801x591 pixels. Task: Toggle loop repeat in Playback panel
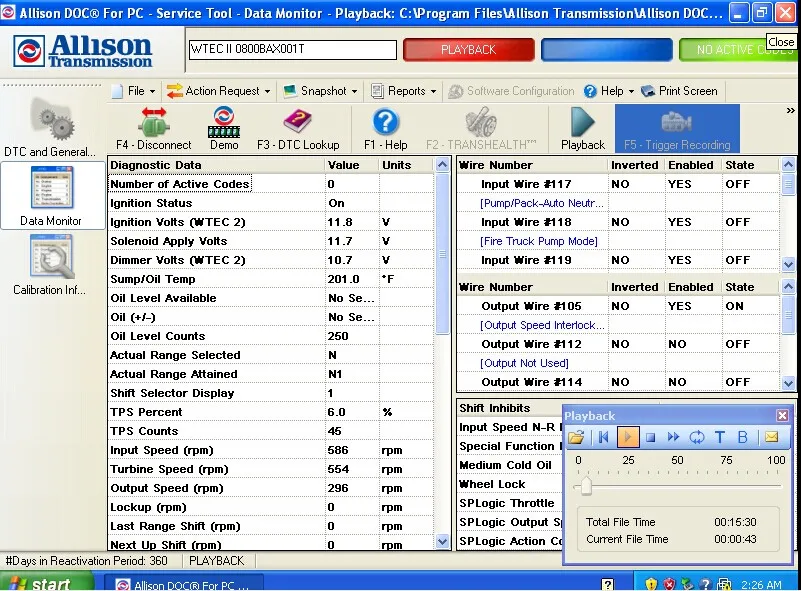697,437
